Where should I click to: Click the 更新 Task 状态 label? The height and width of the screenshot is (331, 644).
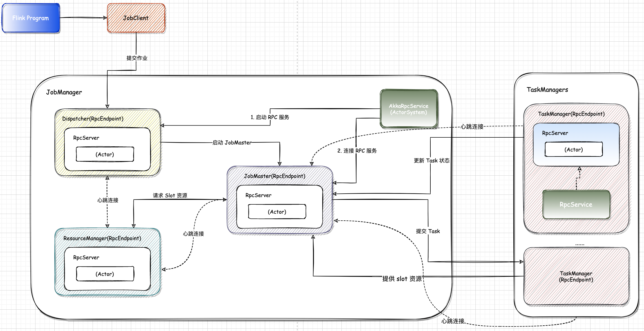point(431,160)
